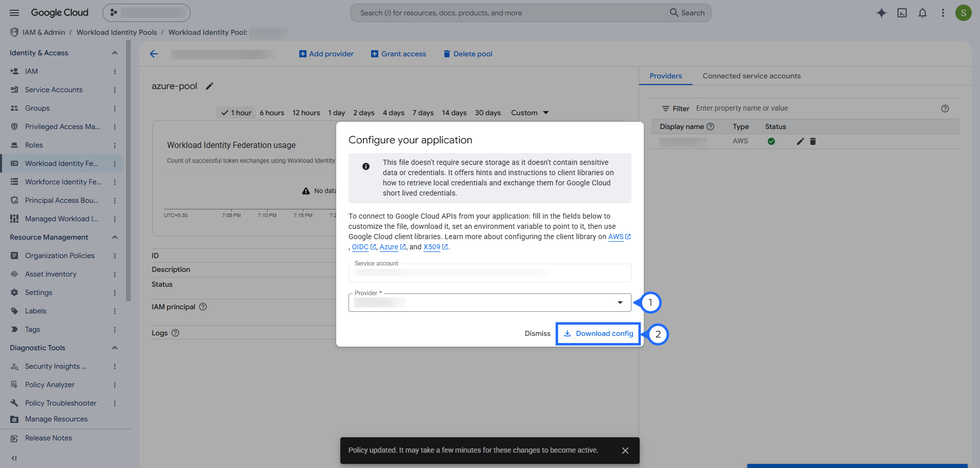Viewport: 980px width, 468px height.
Task: Open Workforce Identity Federation sidebar item
Action: pyautogui.click(x=63, y=182)
